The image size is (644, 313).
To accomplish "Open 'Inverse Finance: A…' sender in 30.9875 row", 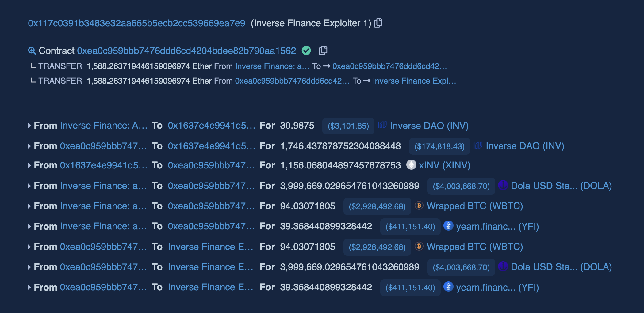I will point(104,126).
